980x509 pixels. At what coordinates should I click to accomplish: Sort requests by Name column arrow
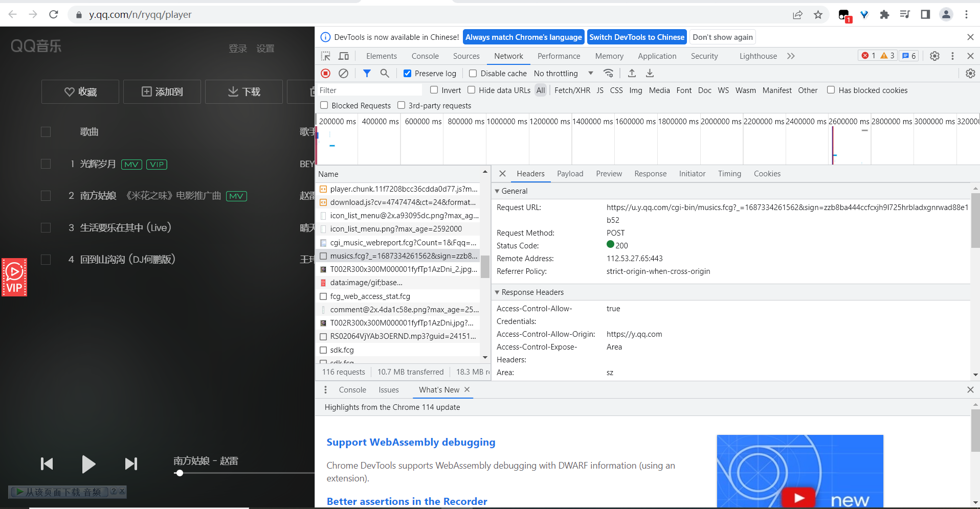[x=485, y=172]
